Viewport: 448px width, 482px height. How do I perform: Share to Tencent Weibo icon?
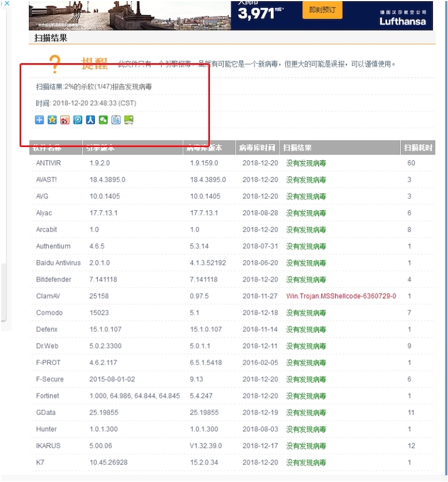click(x=78, y=120)
